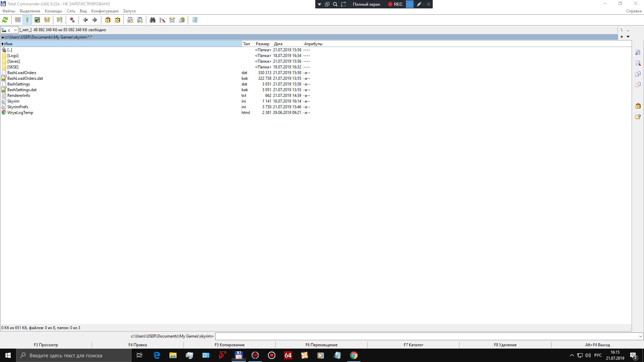Click the FTP connect toolbar icon
Image resolution: width=644 pixels, height=362 pixels.
pyautogui.click(x=130, y=20)
